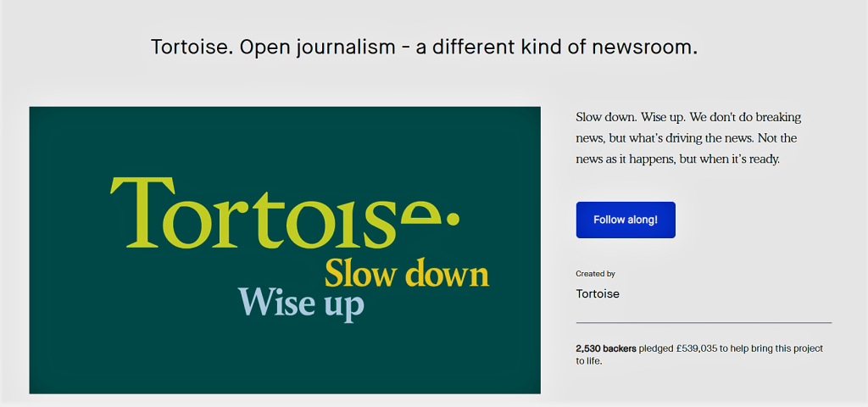Click the "Created by" label
This screenshot has width=868, height=407.
[595, 274]
